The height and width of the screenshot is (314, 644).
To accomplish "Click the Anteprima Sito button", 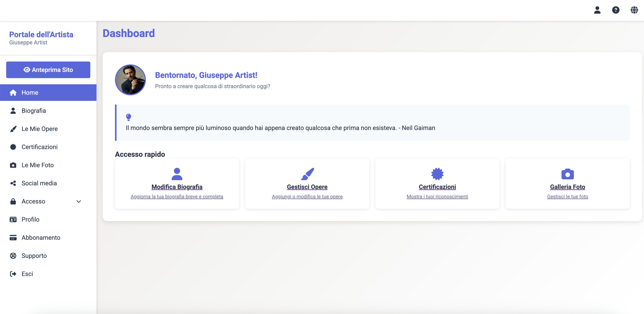I will [48, 70].
